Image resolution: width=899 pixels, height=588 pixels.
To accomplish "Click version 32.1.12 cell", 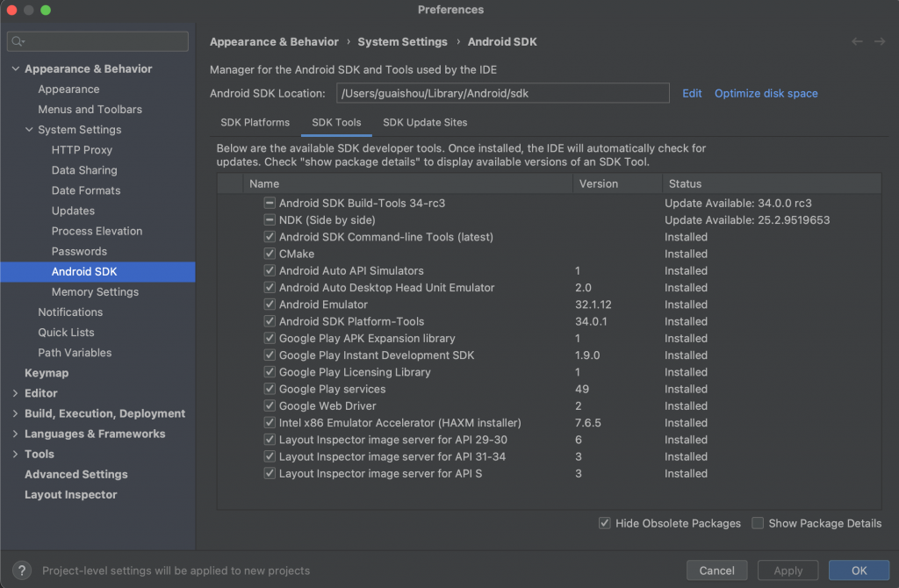I will tap(593, 305).
